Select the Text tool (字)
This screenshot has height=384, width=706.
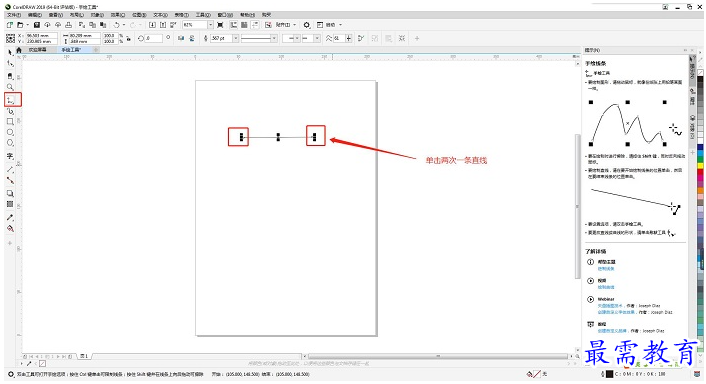point(10,156)
